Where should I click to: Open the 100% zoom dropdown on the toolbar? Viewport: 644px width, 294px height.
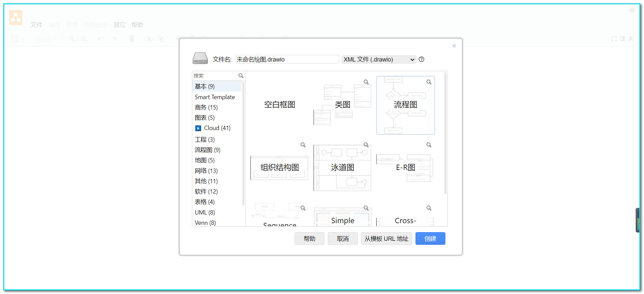[x=46, y=39]
